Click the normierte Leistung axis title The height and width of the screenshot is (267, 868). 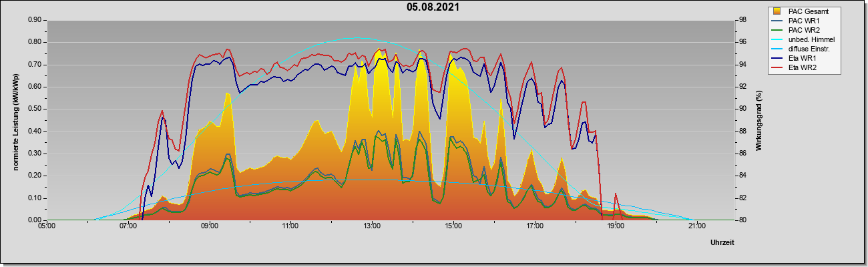coord(15,120)
